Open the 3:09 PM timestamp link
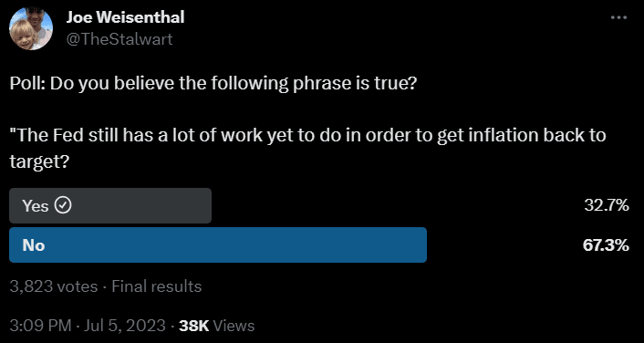The height and width of the screenshot is (343, 644). (x=40, y=326)
